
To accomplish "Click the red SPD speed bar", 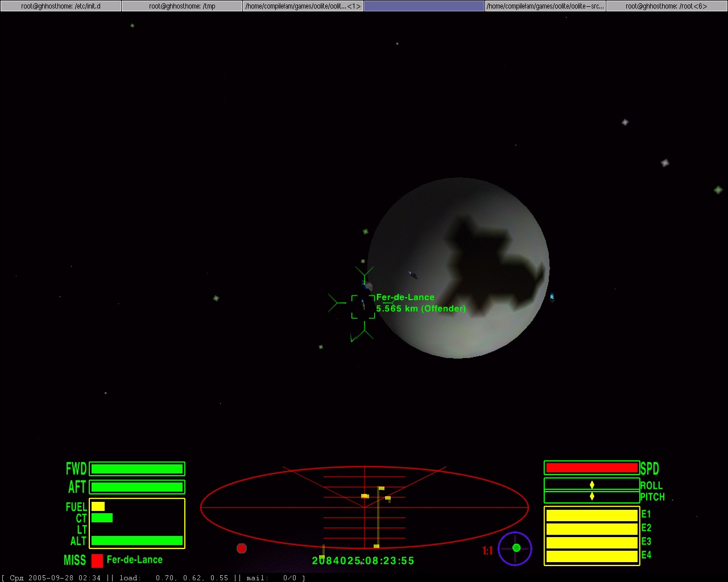I will click(x=592, y=468).
